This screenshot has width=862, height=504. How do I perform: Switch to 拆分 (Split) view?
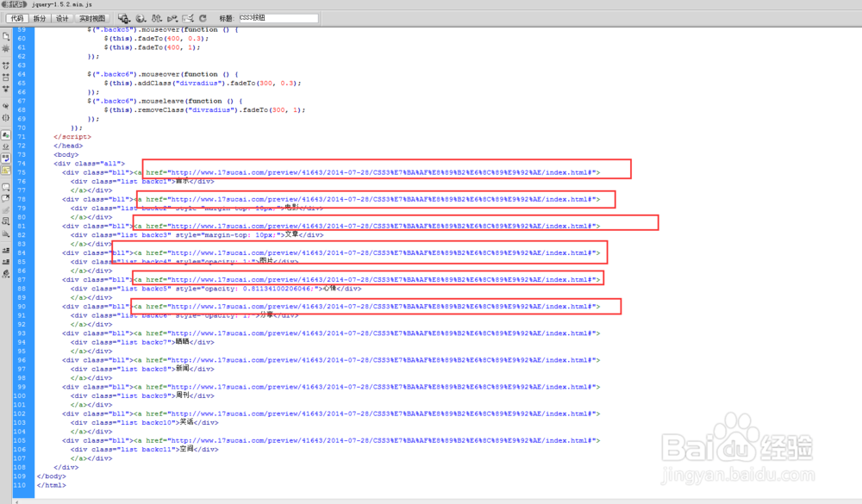[40, 18]
